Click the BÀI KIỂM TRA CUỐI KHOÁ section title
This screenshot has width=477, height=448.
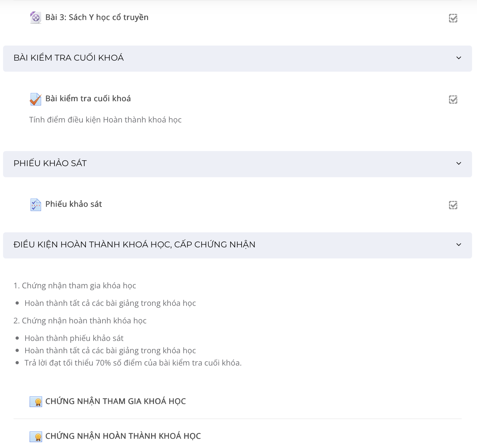click(69, 58)
